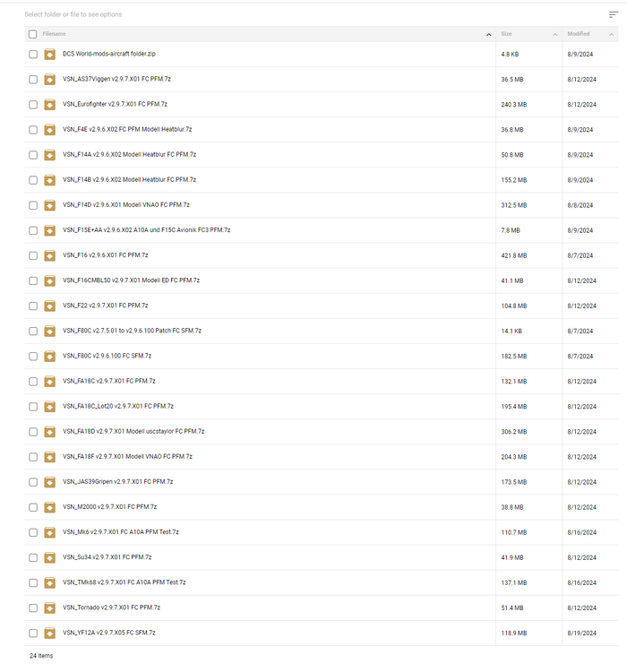
Task: Open VSN_Su34 v2.9.7.X01 FC PFM.7z name
Action: coord(107,557)
